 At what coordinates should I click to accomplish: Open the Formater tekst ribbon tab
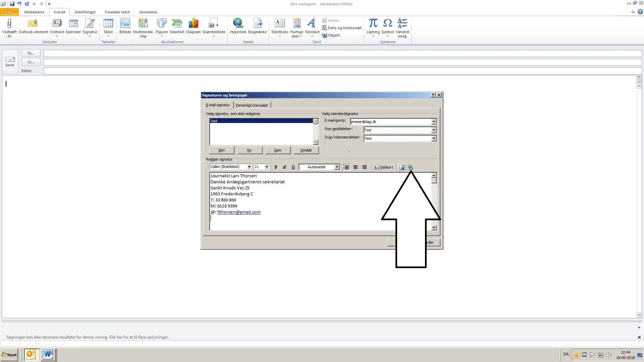(x=117, y=12)
